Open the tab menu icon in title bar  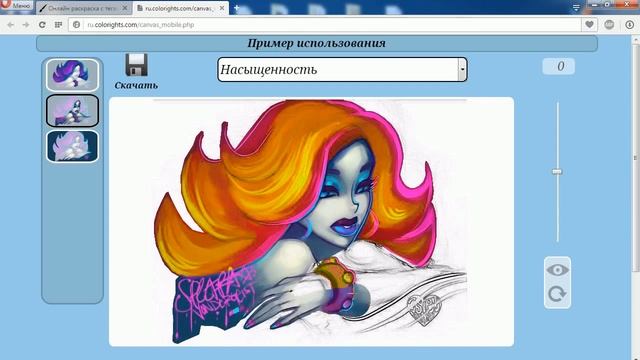[576, 8]
